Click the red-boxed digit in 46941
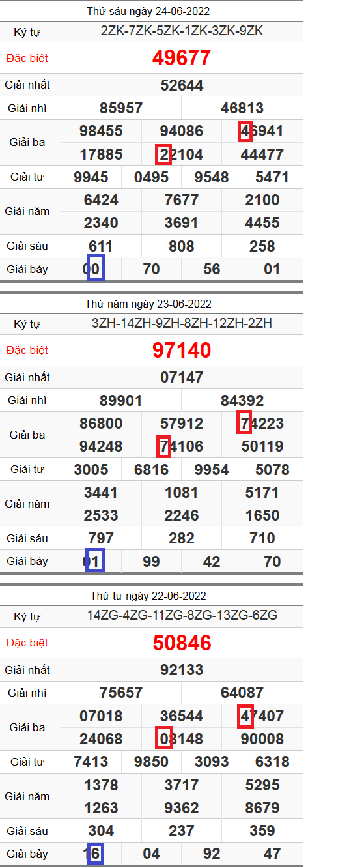Viewport: 364px width, 868px height. [x=245, y=131]
